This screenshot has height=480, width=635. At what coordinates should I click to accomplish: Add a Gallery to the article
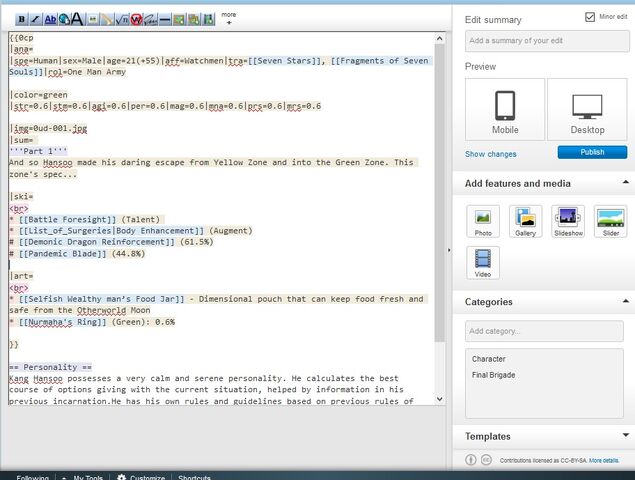click(x=525, y=221)
